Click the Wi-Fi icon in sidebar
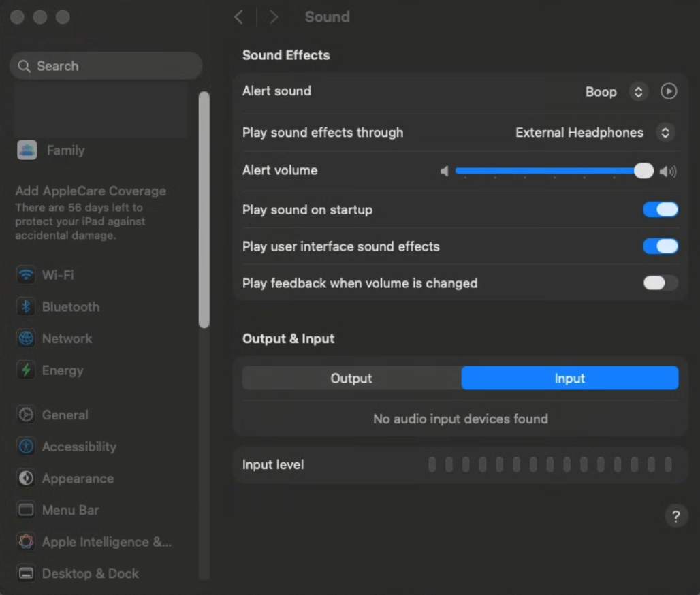The image size is (700, 595). coord(27,275)
